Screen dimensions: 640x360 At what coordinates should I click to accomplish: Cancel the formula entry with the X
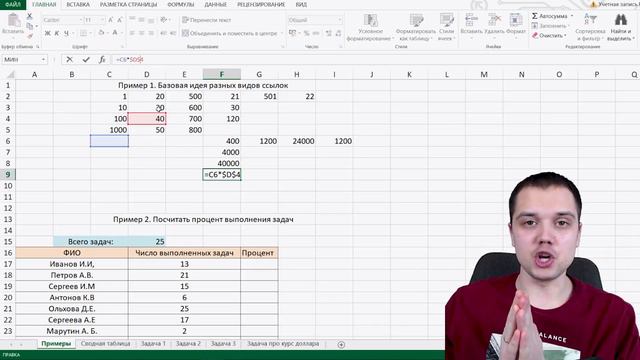pos(69,60)
